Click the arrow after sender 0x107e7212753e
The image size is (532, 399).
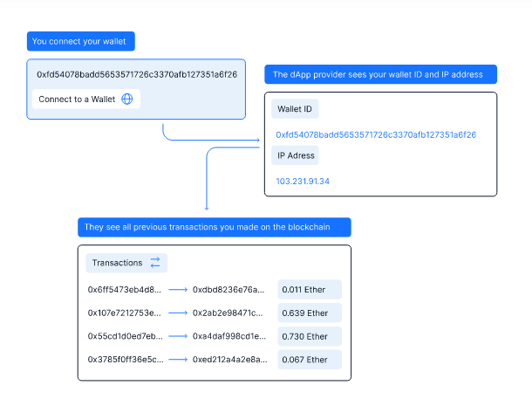coord(178,313)
